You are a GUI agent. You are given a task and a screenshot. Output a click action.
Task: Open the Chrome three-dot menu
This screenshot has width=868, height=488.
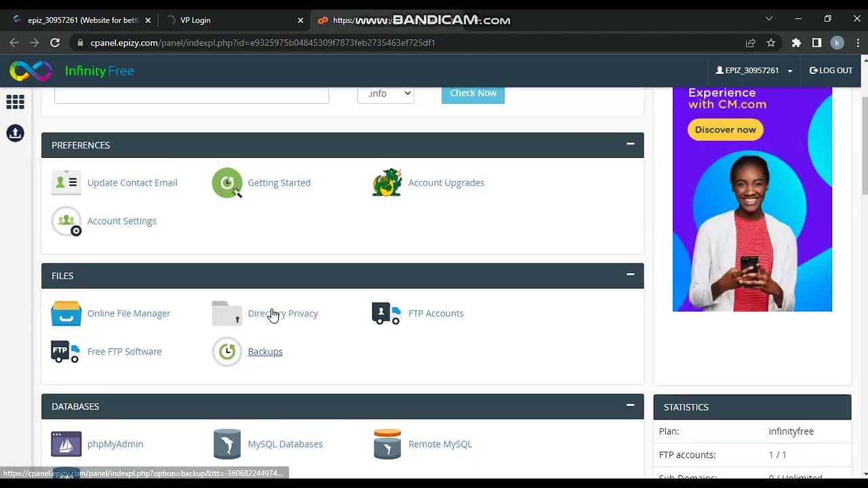point(858,43)
